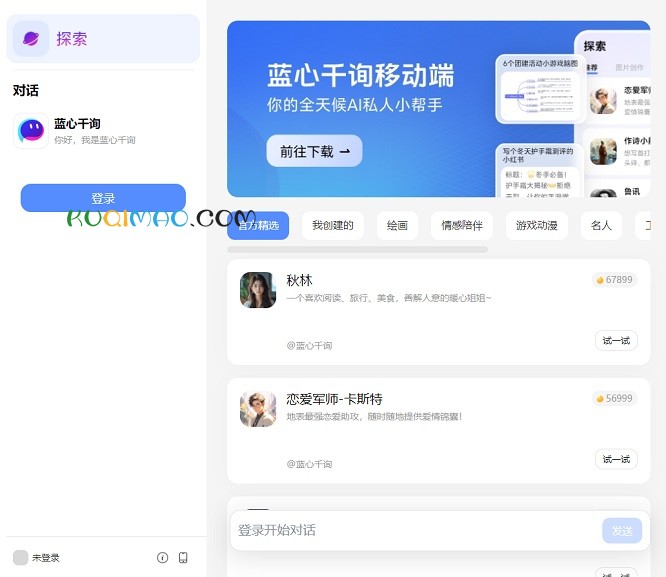Click the name 秋林
This screenshot has width=666, height=577.
click(x=299, y=280)
